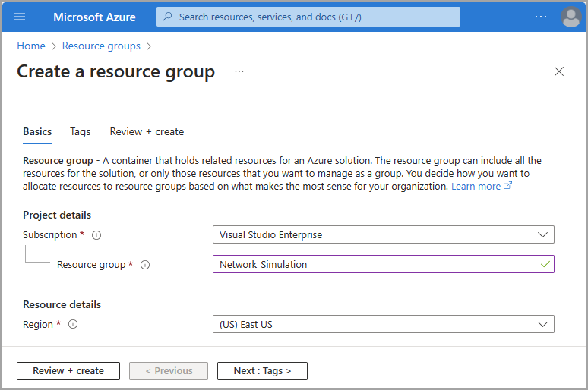
Task: Select the Basics tab
Action: (37, 131)
